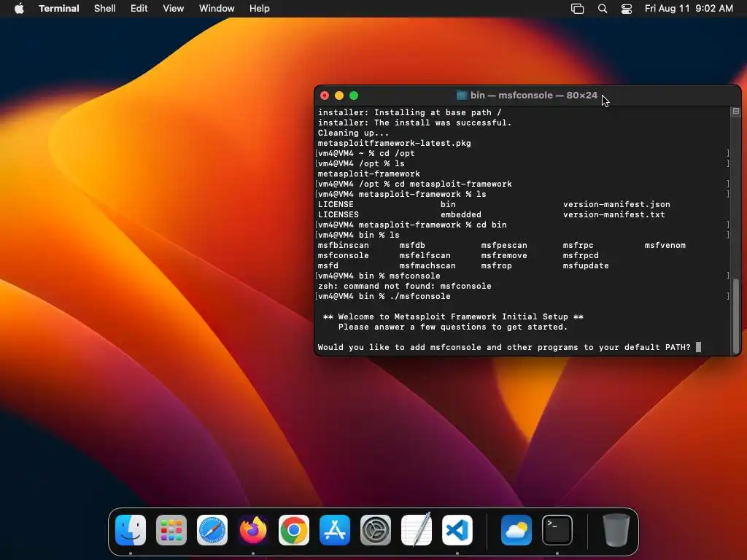Click the Terminal vertical scrollbar thumb

[736, 315]
